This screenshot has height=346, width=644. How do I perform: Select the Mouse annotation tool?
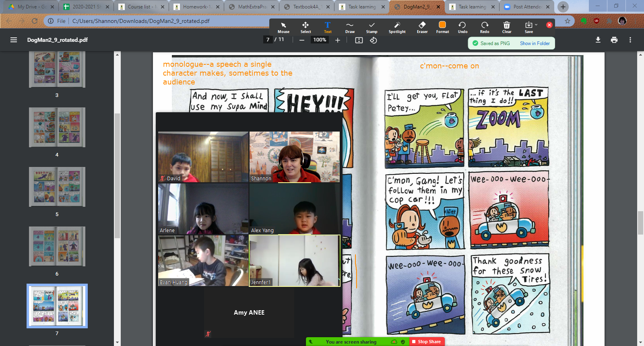(x=283, y=27)
